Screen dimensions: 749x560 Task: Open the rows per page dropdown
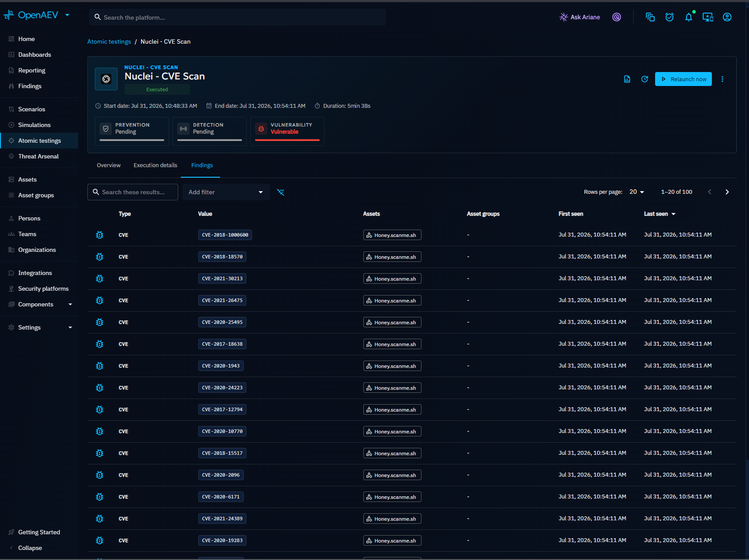(x=637, y=192)
